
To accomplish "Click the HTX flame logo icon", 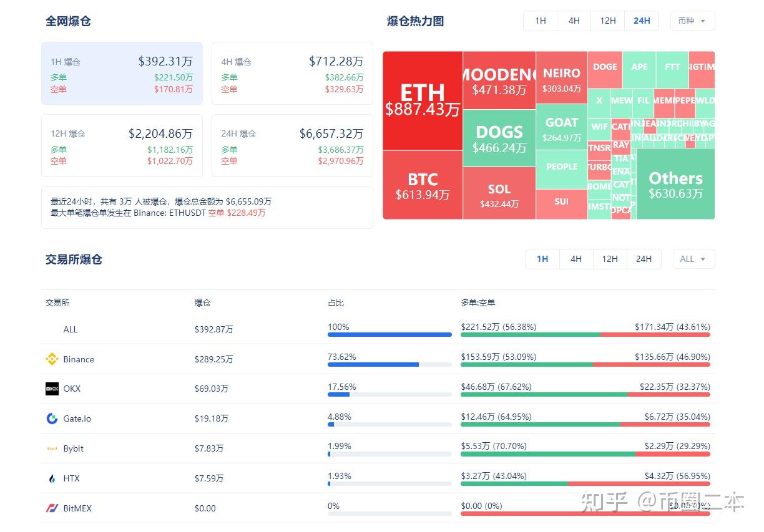I will 52,478.
